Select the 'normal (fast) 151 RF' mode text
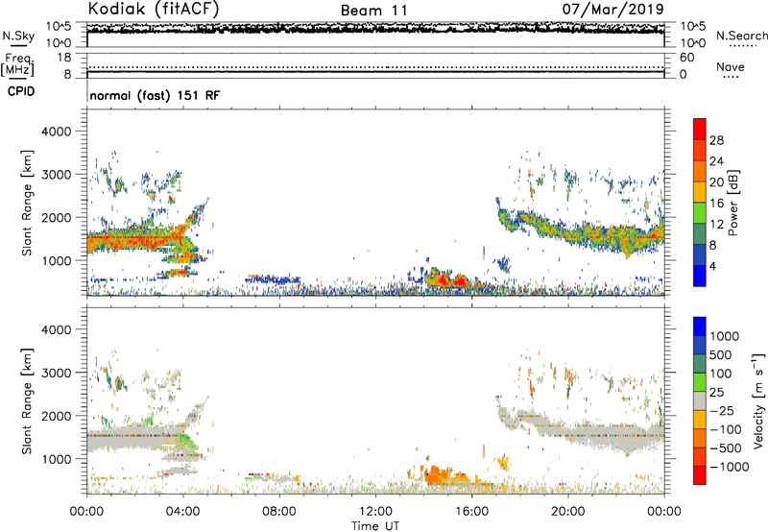The width and height of the screenshot is (768, 532). click(155, 95)
